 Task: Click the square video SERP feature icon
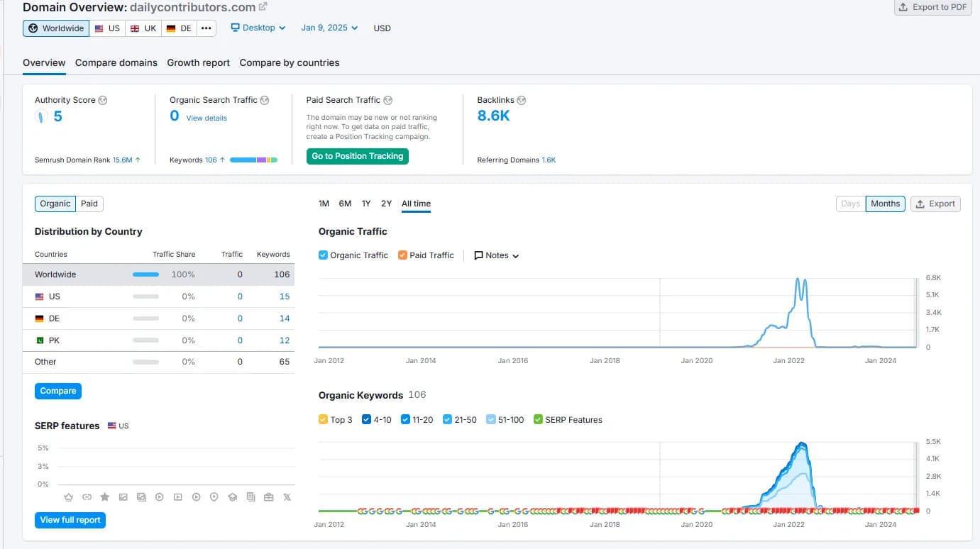click(178, 497)
